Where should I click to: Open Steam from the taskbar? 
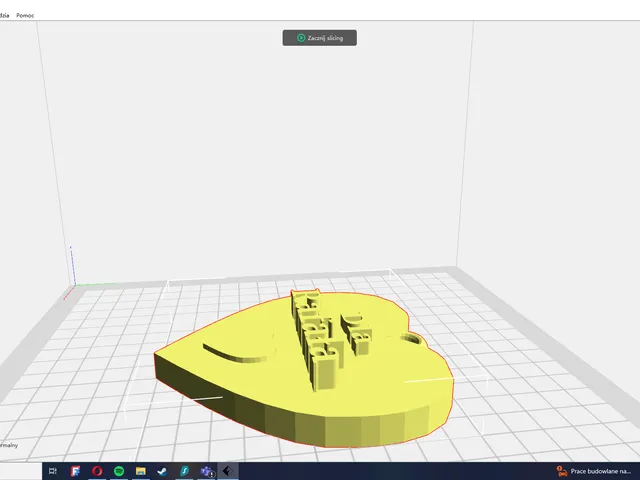[162, 471]
